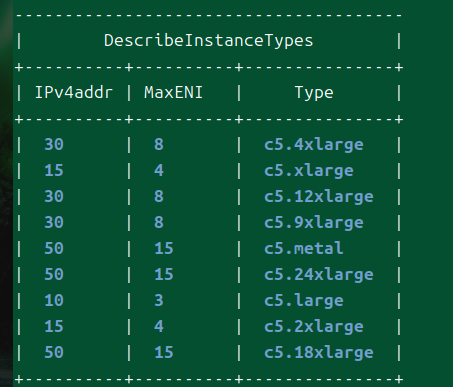Click MaxENI value 3 in c5.large row
The width and height of the screenshot is (453, 387).
point(159,300)
